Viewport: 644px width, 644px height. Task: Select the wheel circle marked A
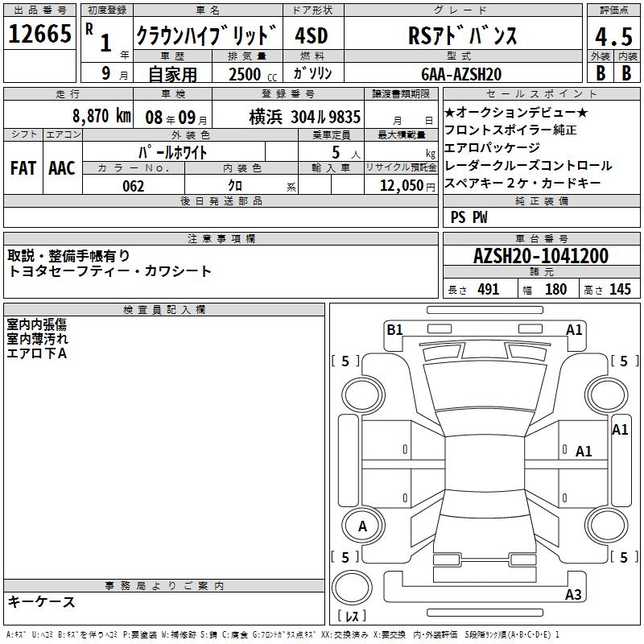(x=363, y=526)
